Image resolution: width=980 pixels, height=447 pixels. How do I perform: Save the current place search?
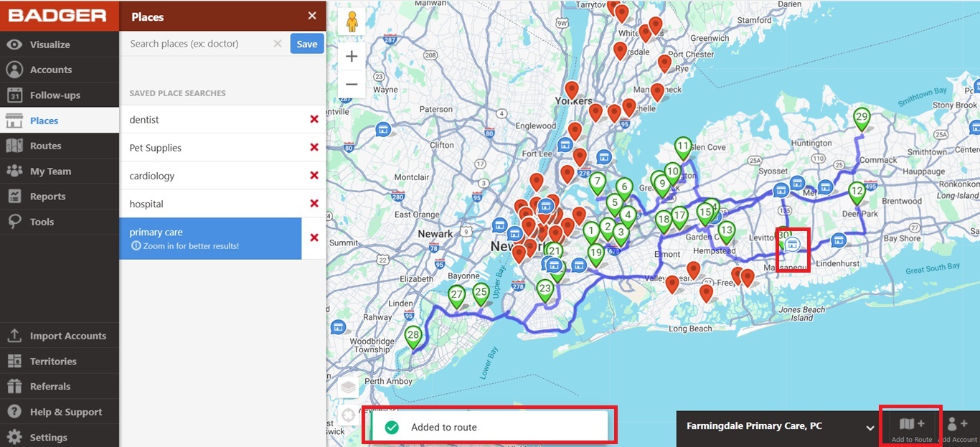(x=307, y=44)
